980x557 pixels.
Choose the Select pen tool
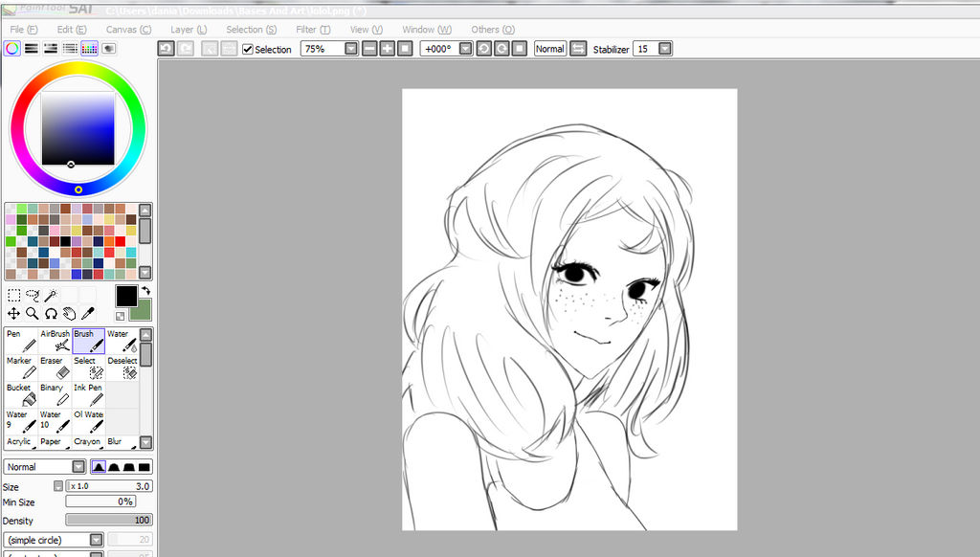click(88, 368)
